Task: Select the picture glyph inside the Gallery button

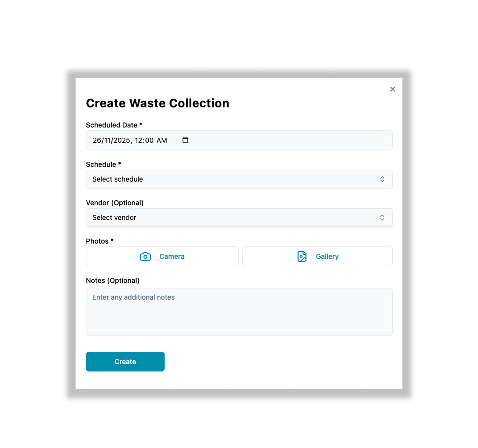Action: pyautogui.click(x=302, y=256)
